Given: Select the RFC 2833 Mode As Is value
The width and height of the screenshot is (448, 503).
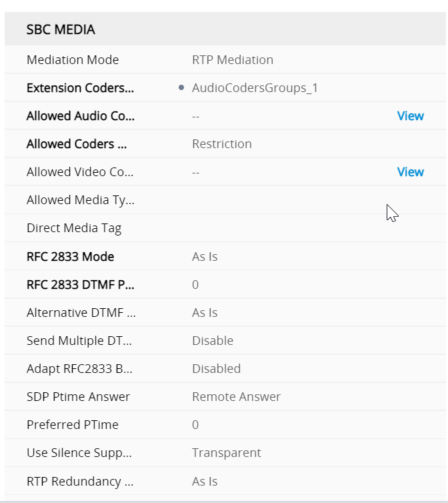Looking at the screenshot, I should 205,257.
